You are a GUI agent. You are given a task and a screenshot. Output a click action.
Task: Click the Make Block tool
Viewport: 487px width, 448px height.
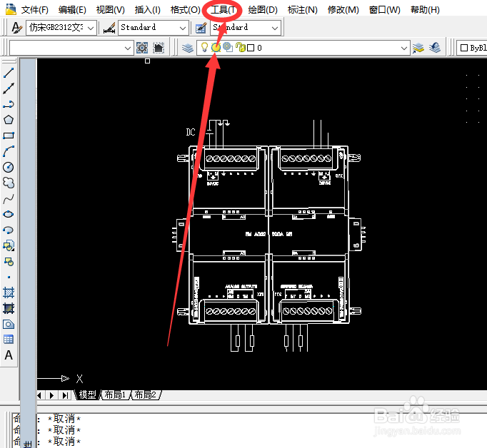(x=9, y=262)
